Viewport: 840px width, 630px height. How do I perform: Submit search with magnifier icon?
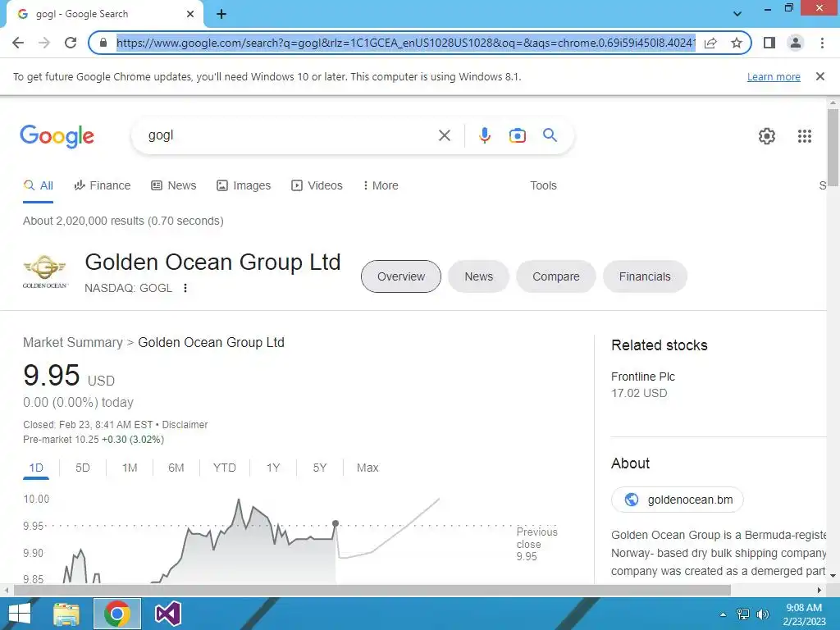tap(550, 135)
